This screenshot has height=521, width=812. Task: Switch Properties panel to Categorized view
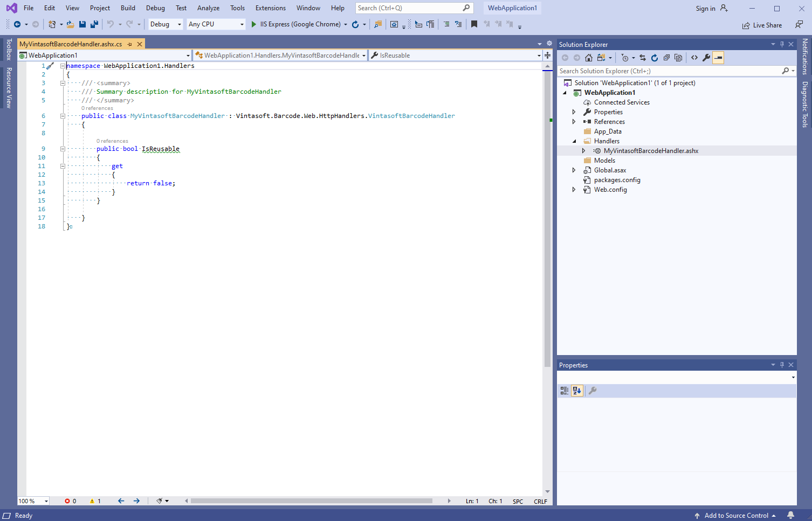point(565,391)
